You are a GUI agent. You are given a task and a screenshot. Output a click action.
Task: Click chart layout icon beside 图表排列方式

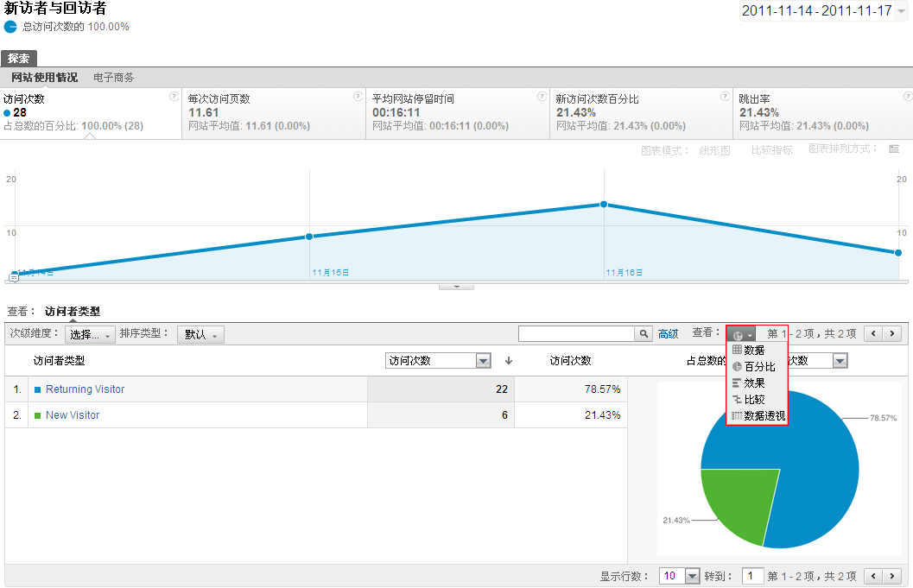[894, 149]
